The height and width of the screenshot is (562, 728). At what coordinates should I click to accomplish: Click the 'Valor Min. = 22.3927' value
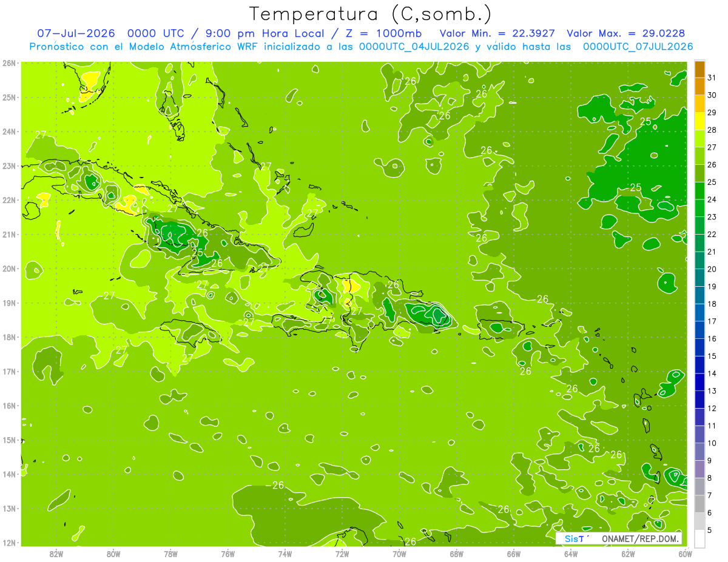pyautogui.click(x=497, y=33)
